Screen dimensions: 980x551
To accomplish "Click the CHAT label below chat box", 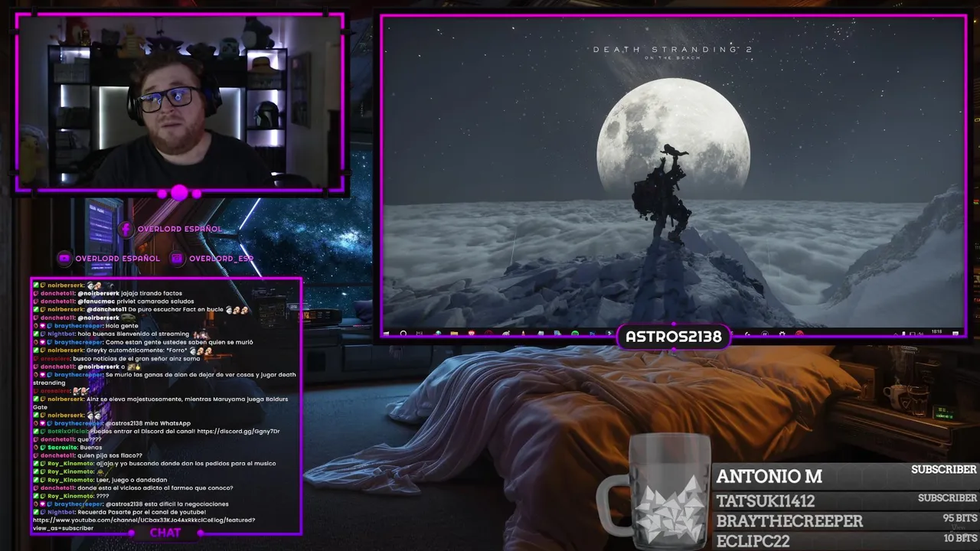I will [x=165, y=533].
